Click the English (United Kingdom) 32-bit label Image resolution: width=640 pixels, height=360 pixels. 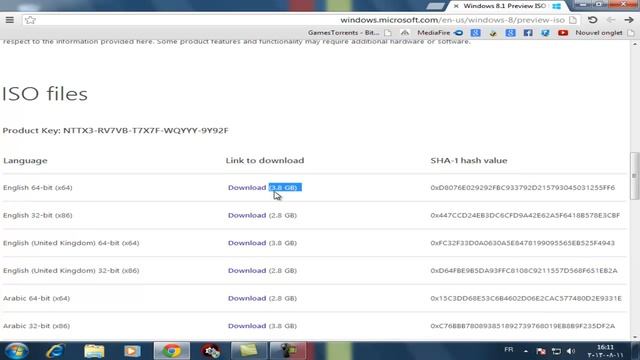tap(71, 271)
